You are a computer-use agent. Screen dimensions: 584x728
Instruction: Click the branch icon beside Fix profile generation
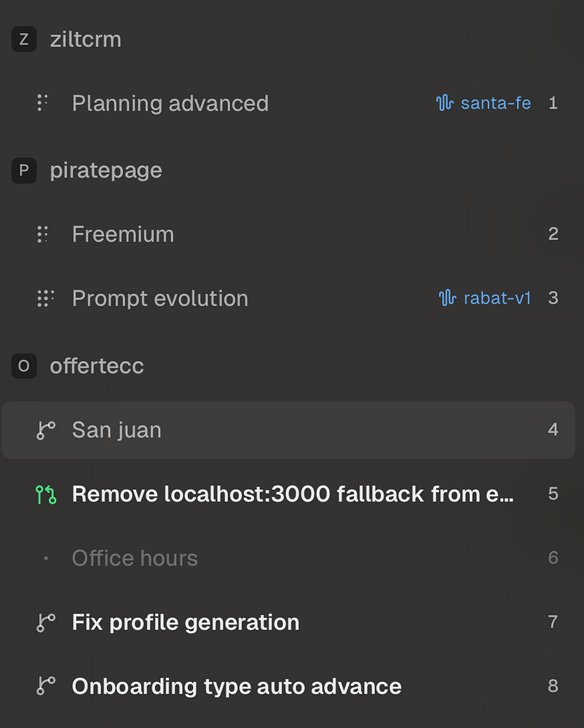pyautogui.click(x=45, y=622)
